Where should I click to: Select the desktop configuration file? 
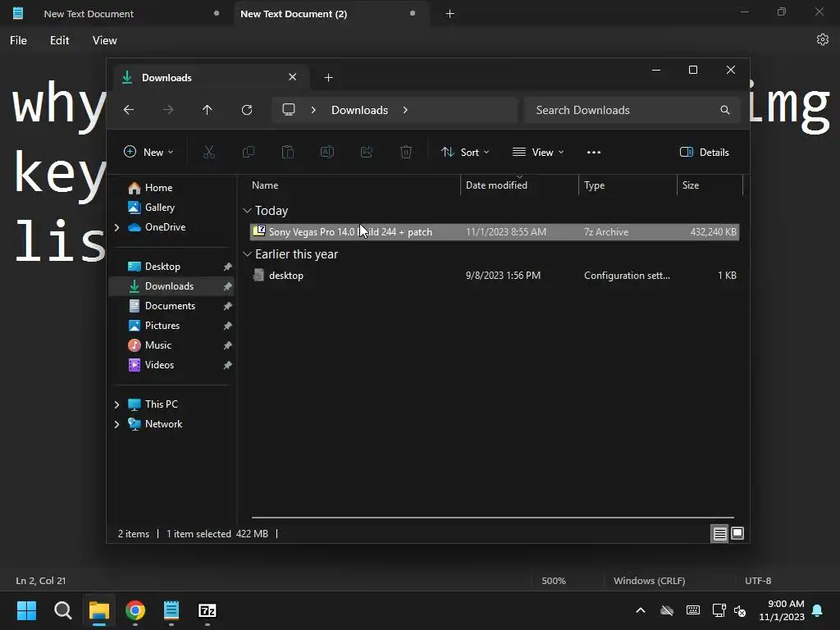495,276
